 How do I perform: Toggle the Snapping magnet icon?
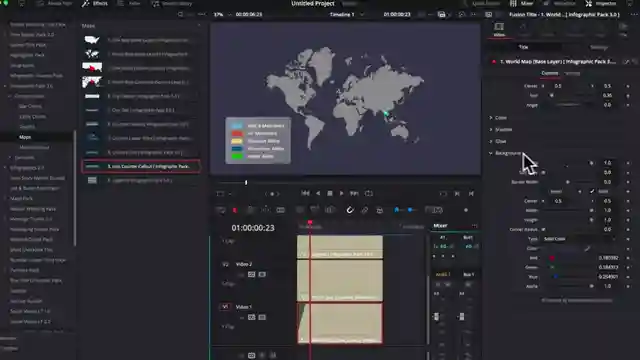350,210
